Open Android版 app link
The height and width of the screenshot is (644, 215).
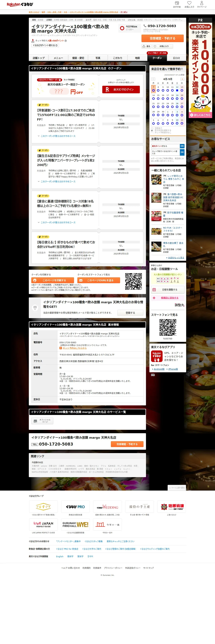[159, 369]
